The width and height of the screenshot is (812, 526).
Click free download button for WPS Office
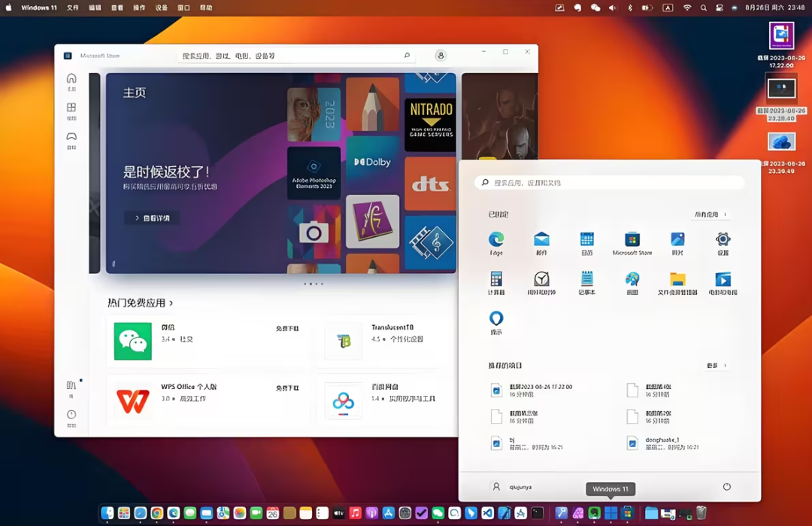287,388
